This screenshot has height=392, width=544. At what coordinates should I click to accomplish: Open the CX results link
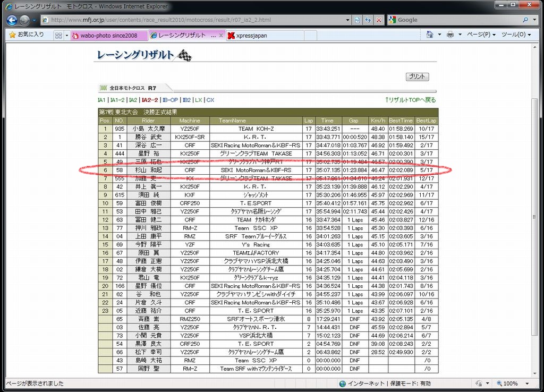(210, 100)
